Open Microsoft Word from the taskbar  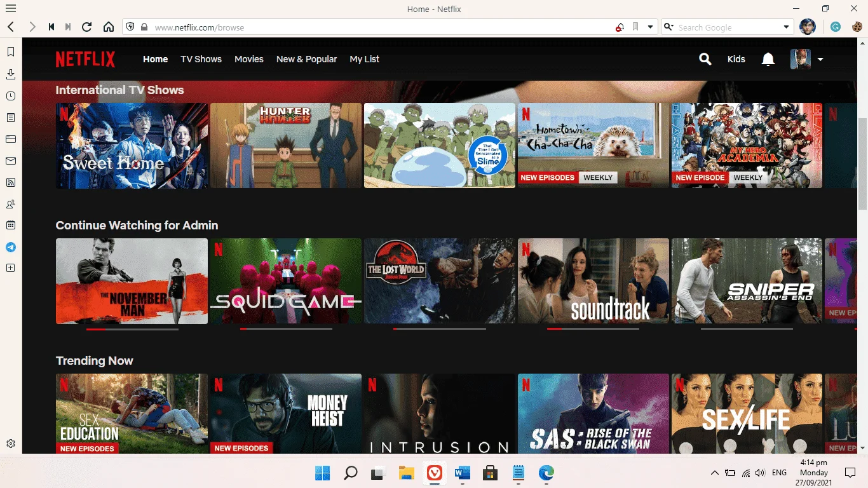coord(462,473)
